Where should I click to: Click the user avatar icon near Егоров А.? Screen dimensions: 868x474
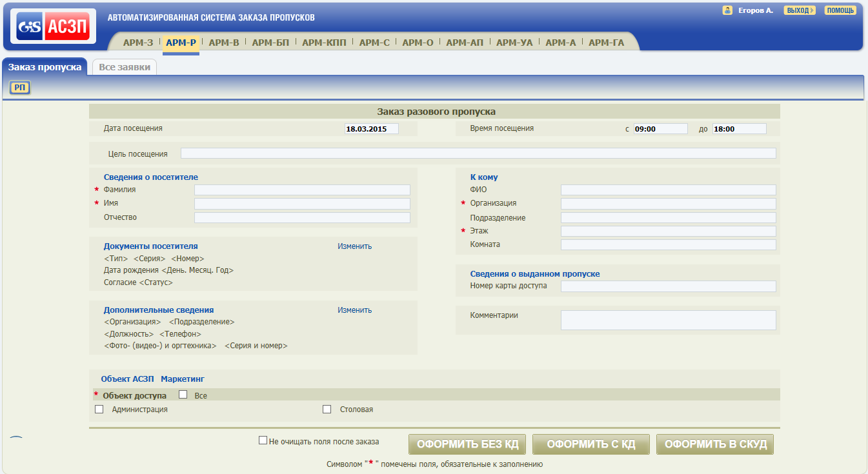coord(727,10)
